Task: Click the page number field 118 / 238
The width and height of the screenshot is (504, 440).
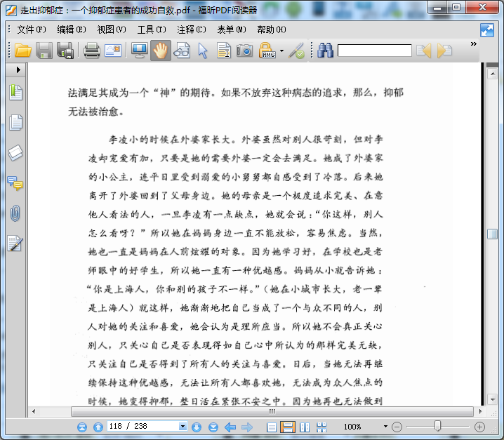Action: (142, 427)
